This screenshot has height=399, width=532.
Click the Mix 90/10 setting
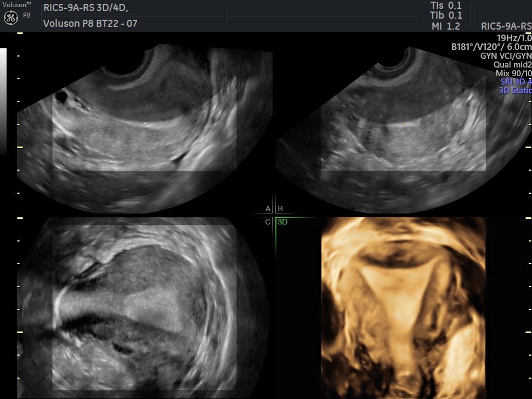tap(513, 73)
